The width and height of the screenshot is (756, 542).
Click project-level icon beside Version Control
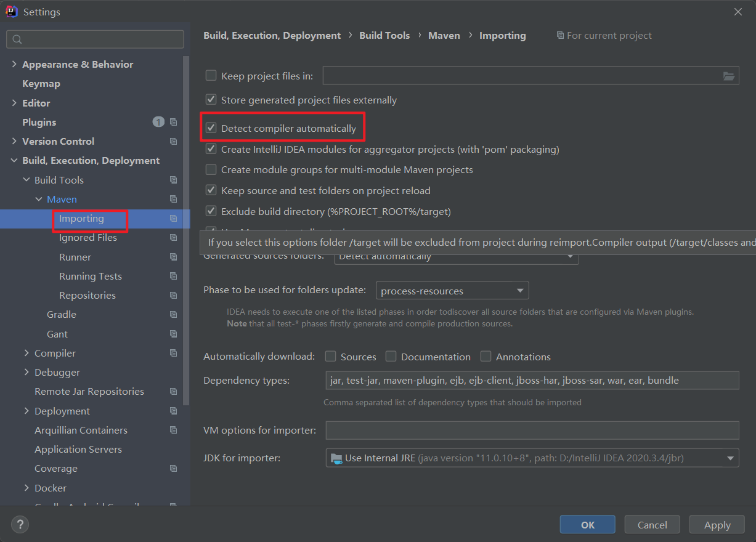click(x=173, y=141)
